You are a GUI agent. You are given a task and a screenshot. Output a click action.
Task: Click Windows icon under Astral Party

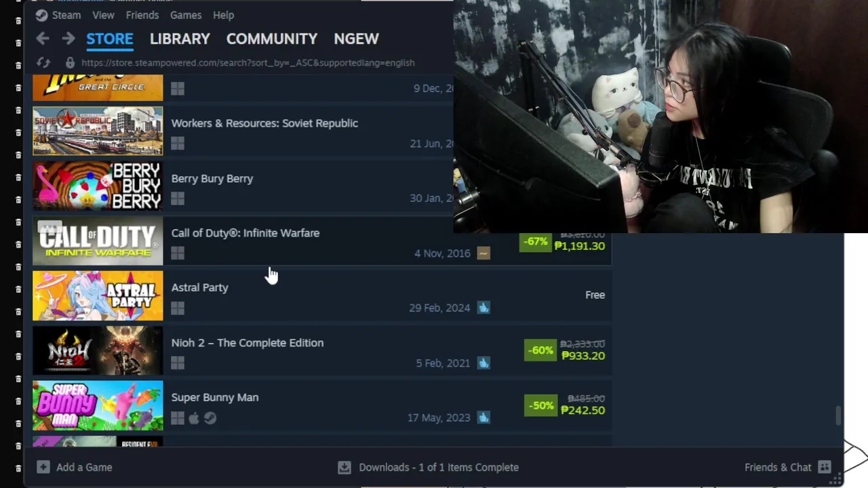(x=178, y=308)
